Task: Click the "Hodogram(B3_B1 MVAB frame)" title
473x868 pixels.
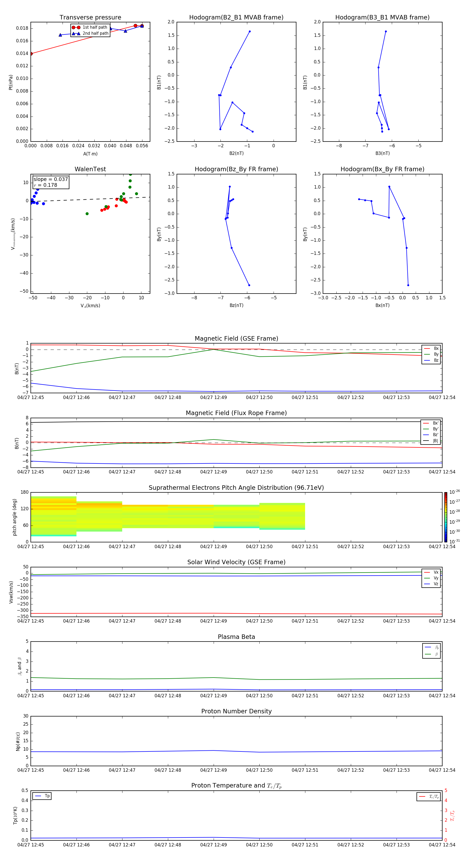Action: tap(382, 18)
